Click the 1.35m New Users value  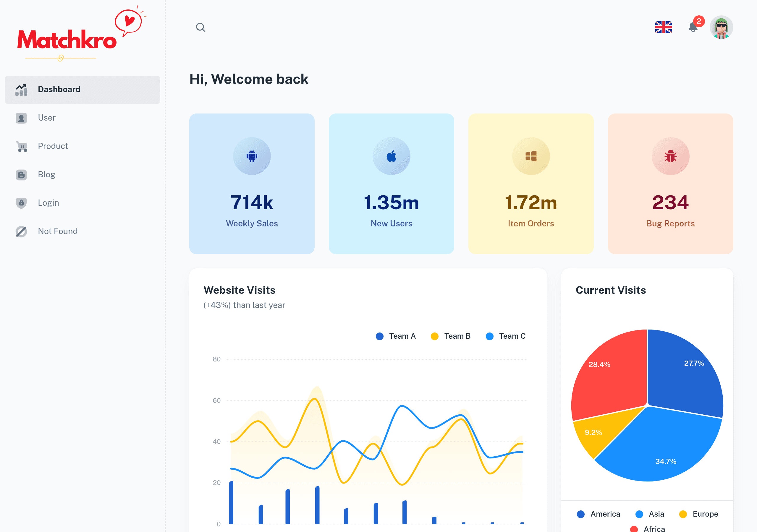click(x=391, y=202)
